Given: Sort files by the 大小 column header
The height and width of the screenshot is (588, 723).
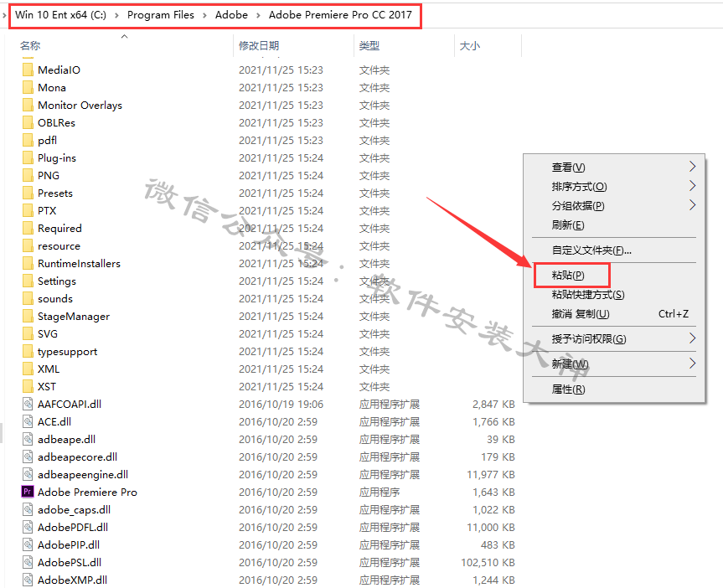Looking at the screenshot, I should [470, 46].
